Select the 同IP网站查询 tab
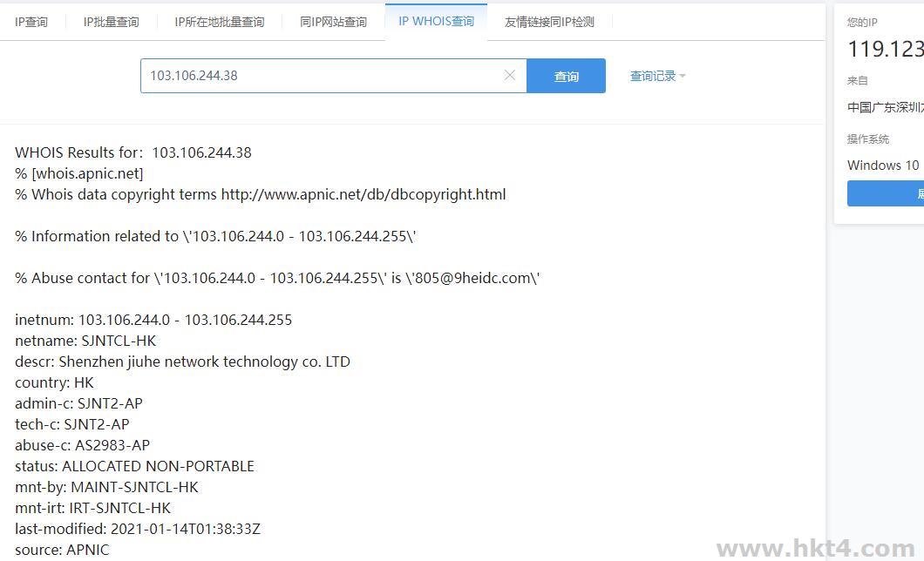The height and width of the screenshot is (561, 924). [x=334, y=22]
